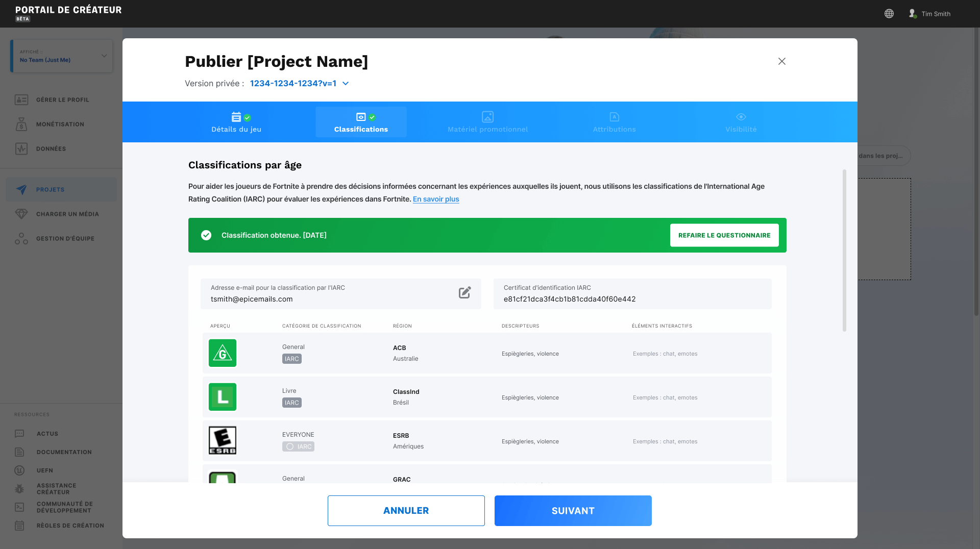Click the Gestion d'équipe icon

coord(21,238)
